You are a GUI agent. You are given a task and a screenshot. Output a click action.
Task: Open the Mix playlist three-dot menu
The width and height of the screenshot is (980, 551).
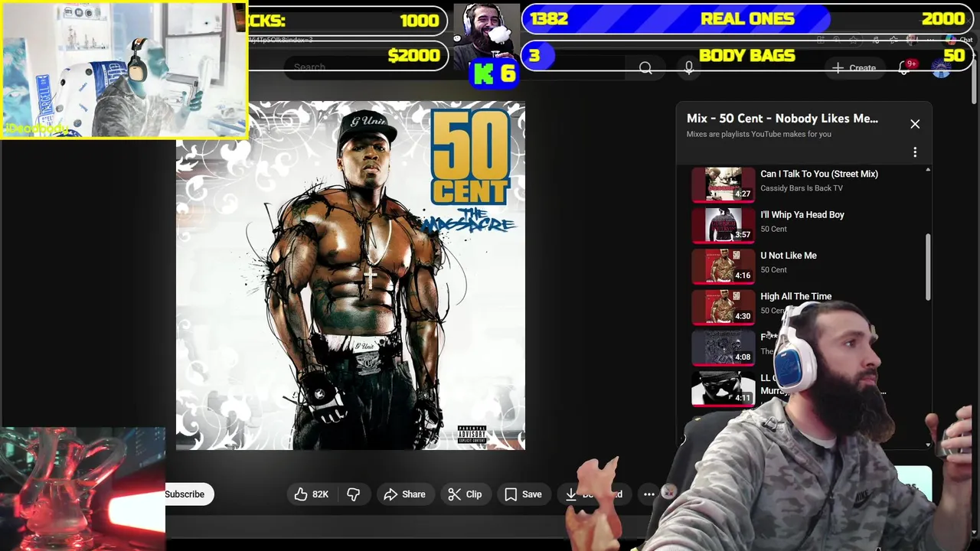(x=915, y=152)
